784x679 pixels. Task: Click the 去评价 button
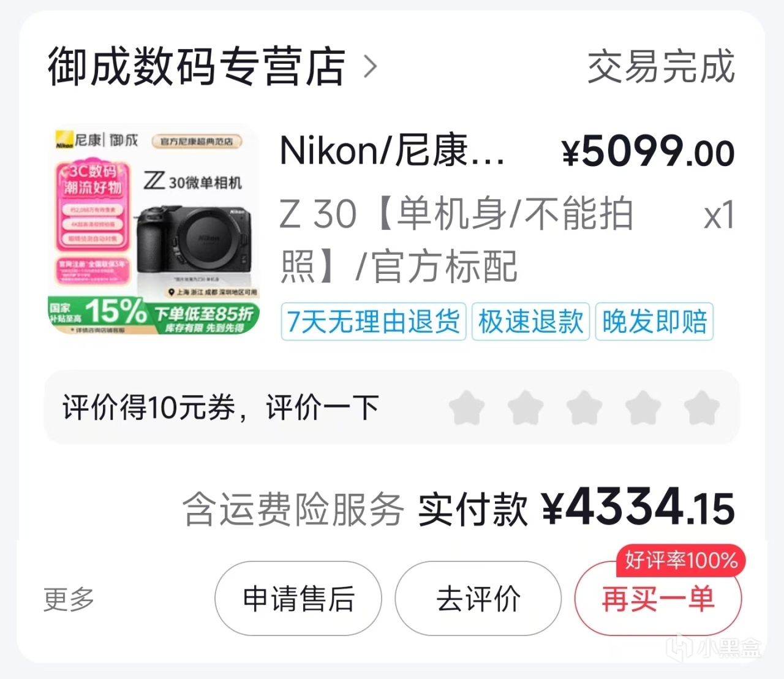click(x=478, y=598)
